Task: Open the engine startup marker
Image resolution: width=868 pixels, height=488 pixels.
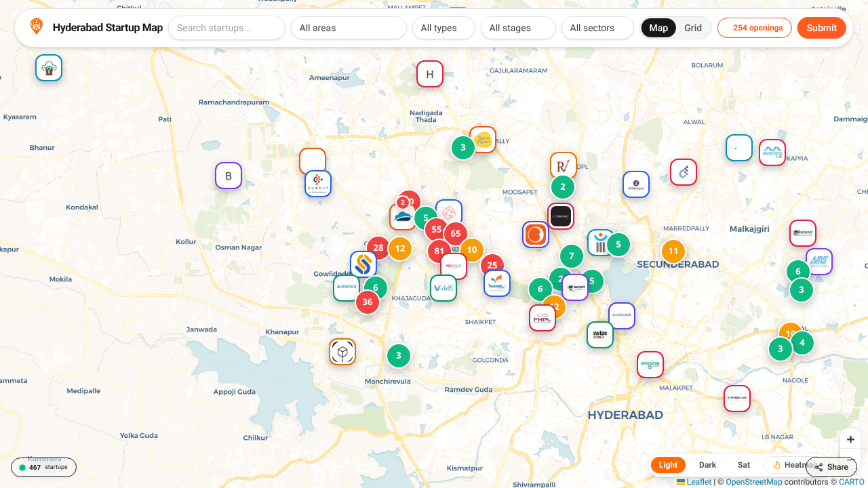Action: (x=650, y=365)
